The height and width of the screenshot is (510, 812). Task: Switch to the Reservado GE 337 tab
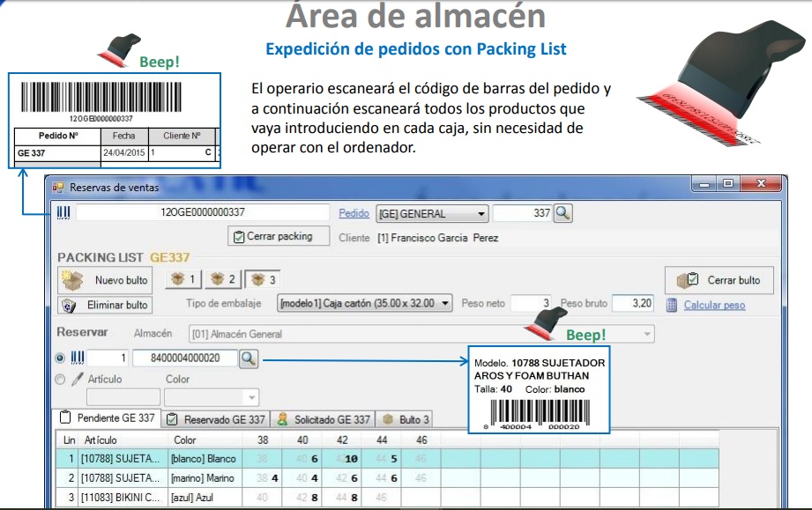(x=218, y=418)
